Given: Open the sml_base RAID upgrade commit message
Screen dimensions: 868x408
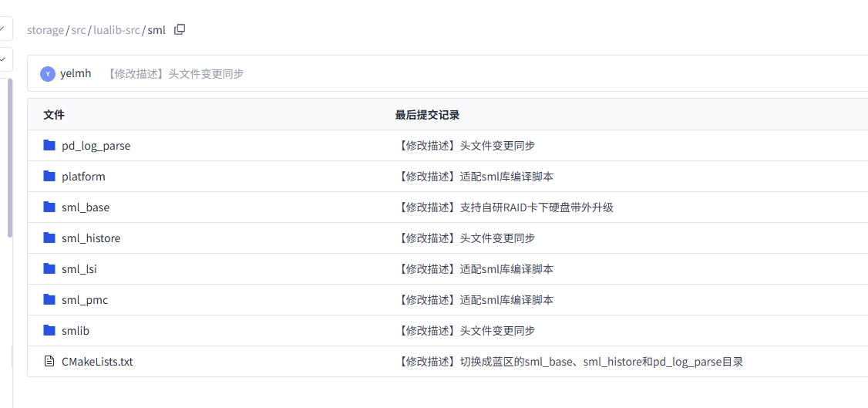Looking at the screenshot, I should coord(505,207).
